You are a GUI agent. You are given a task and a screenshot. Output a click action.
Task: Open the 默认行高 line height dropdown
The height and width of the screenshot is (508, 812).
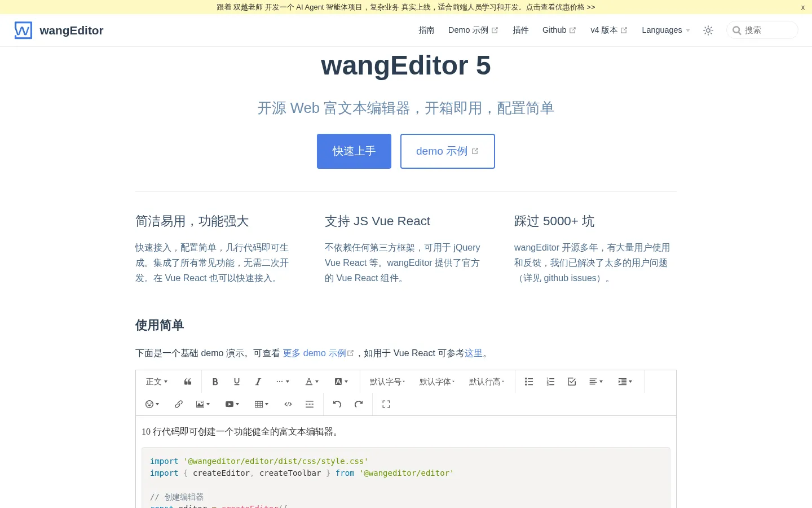click(x=487, y=382)
